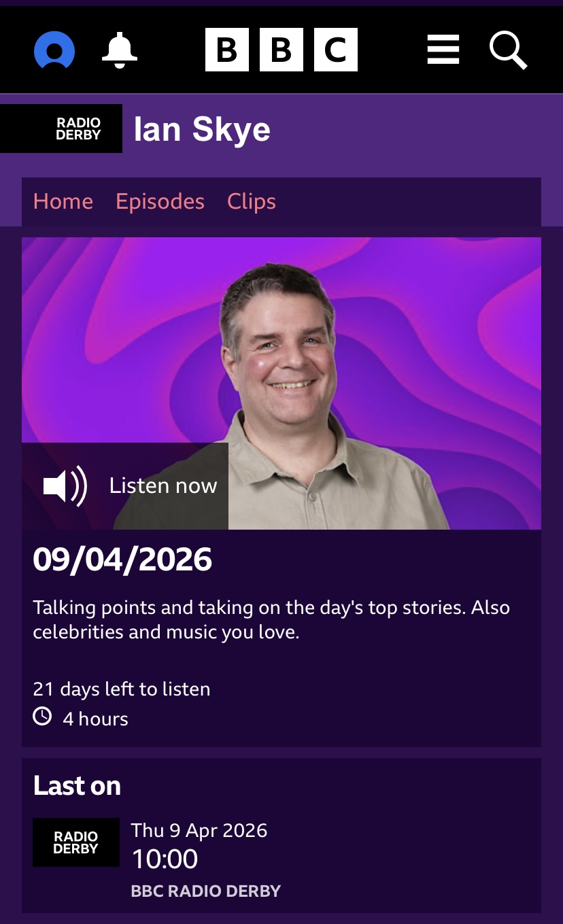Click the Radio Derby logo under Last on
The height and width of the screenshot is (924, 563).
[x=76, y=842]
